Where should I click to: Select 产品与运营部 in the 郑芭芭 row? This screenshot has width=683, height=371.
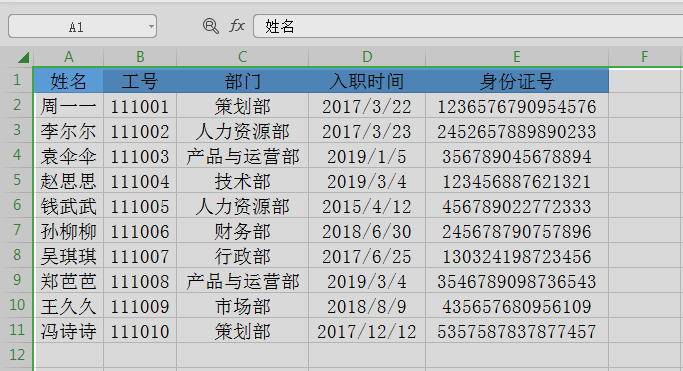(243, 281)
